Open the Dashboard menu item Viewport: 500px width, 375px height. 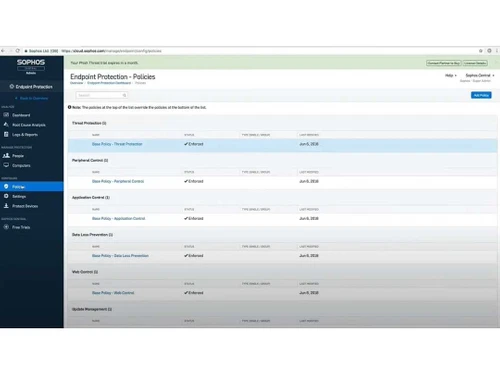tap(21, 115)
